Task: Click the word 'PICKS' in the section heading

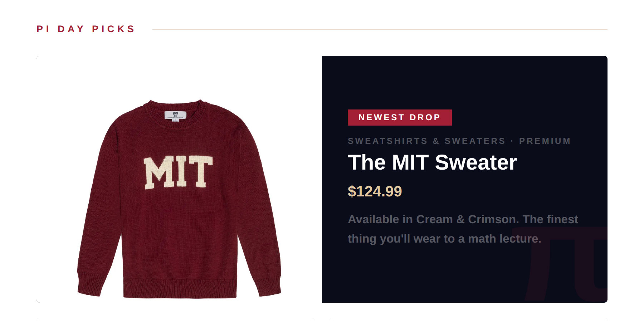Action: (113, 29)
